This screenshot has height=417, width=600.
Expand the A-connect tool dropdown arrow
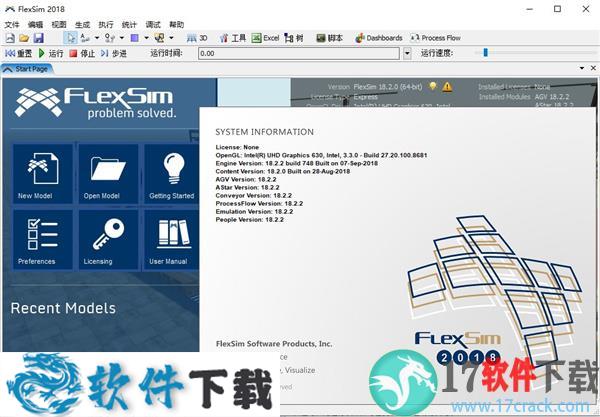point(97,38)
